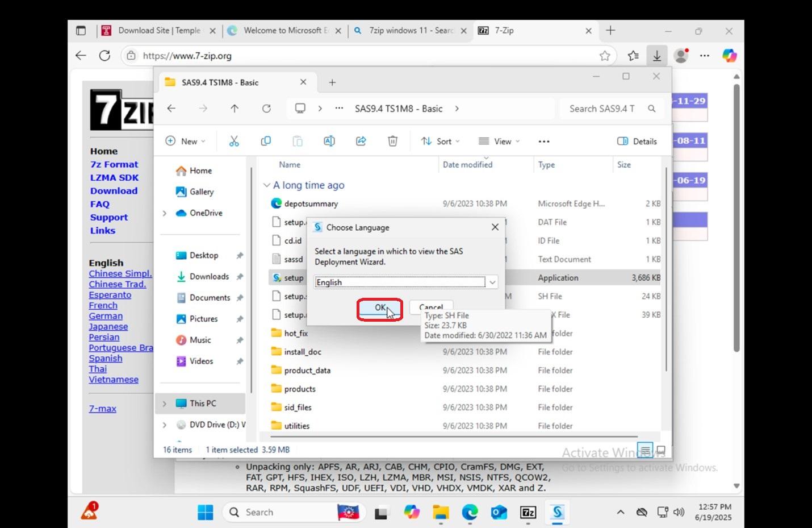Screen dimensions: 812x528
Task: Open a new tab in Edge
Action: [610, 31]
